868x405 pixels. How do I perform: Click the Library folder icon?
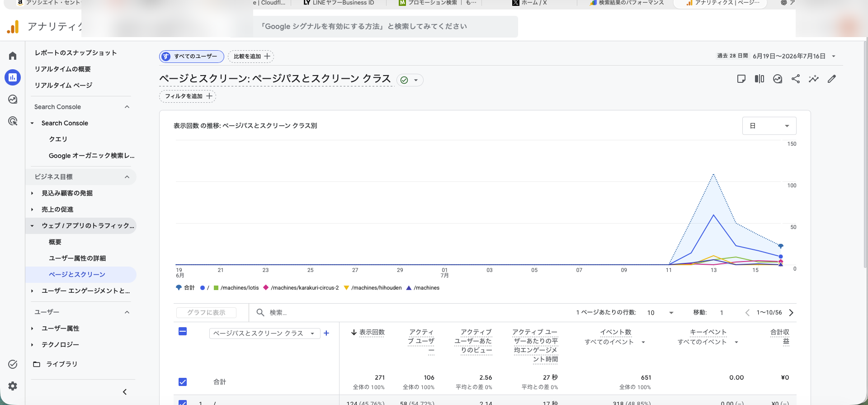[x=37, y=364]
